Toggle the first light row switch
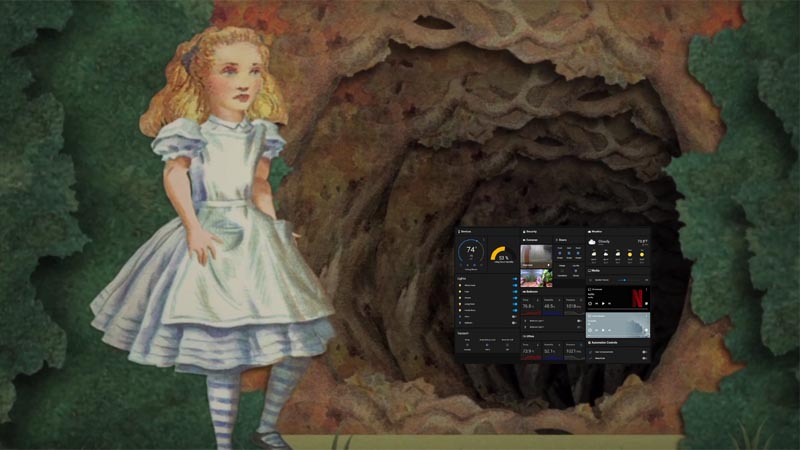This screenshot has height=450, width=800. pos(515,285)
